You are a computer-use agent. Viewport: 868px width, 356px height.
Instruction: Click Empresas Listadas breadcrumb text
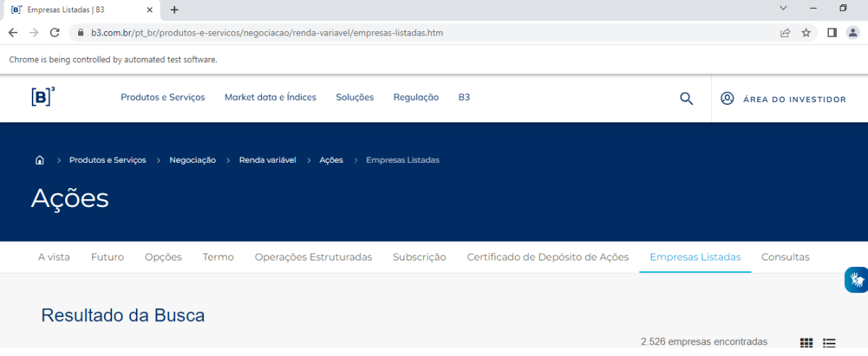[x=403, y=160]
